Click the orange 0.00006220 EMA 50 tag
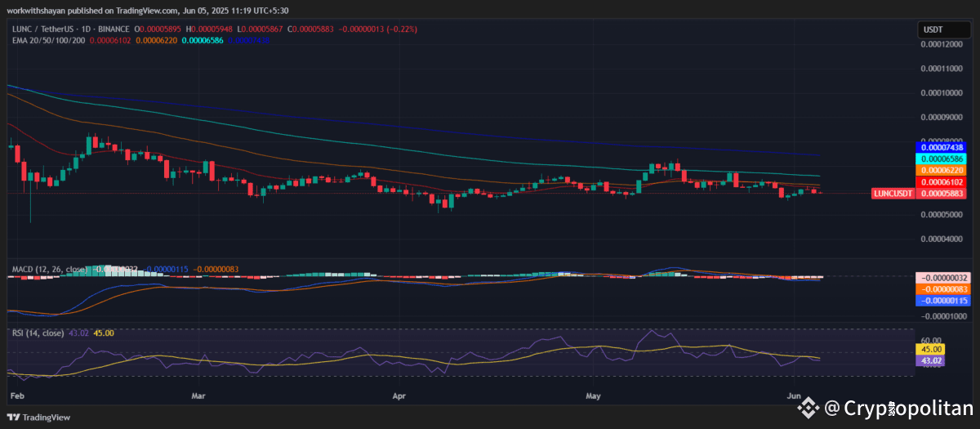980x429 pixels. pyautogui.click(x=942, y=170)
